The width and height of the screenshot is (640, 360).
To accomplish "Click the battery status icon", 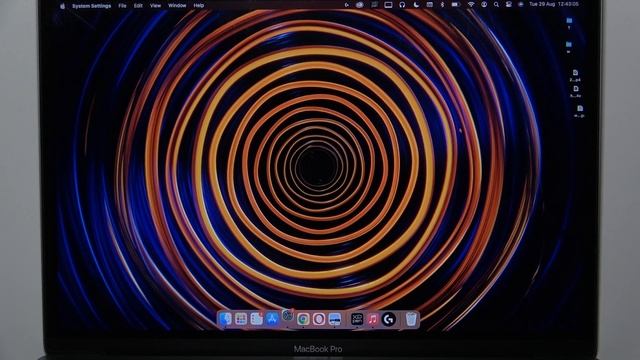I will 456,5.
